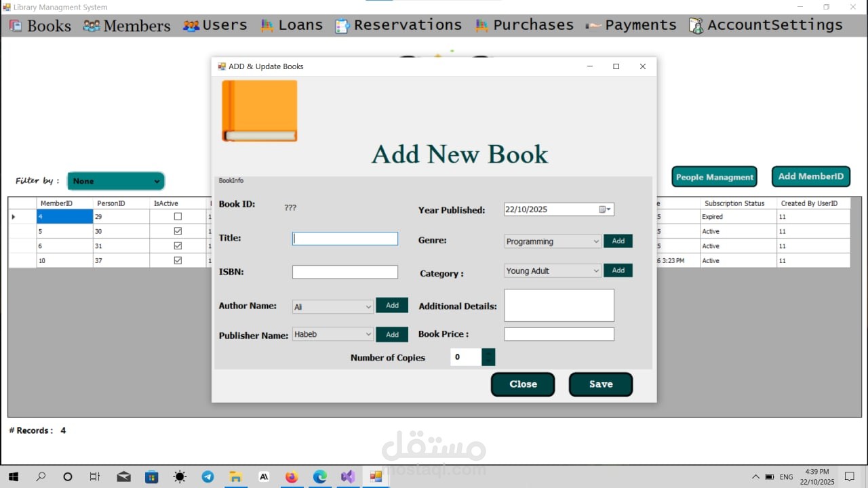
Task: Click the orange book image in dialog
Action: click(x=260, y=111)
